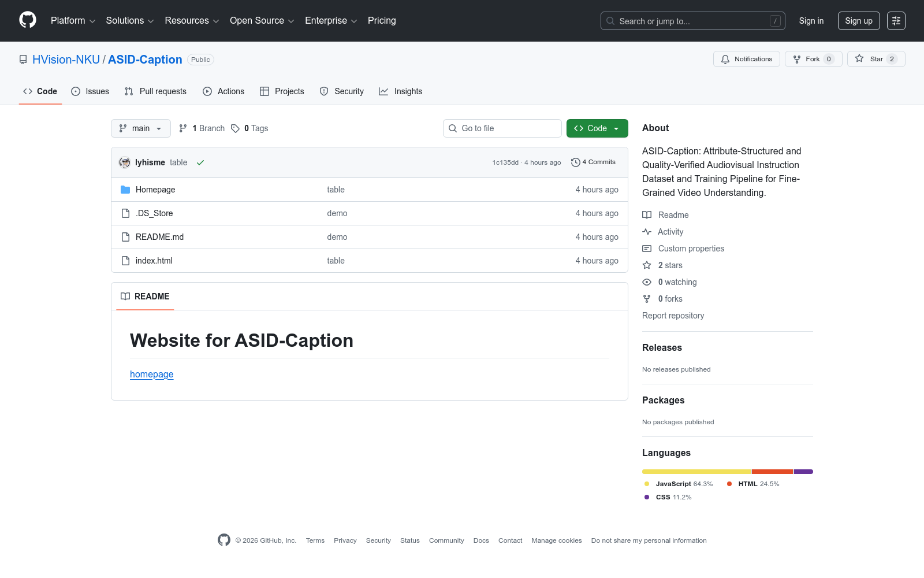Image resolution: width=924 pixels, height=578 pixels.
Task: Switch to the Code tab
Action: point(40,91)
